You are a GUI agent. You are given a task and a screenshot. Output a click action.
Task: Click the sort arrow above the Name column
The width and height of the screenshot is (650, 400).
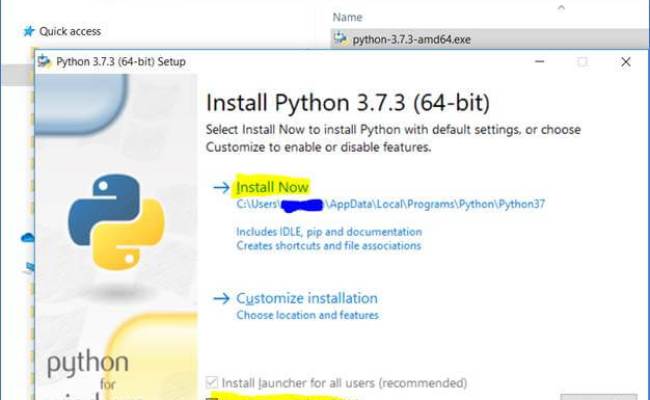click(x=561, y=7)
